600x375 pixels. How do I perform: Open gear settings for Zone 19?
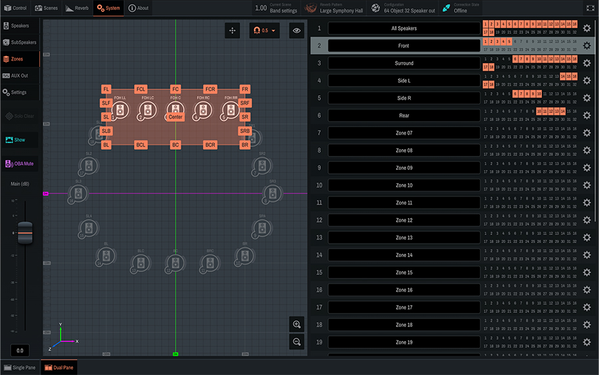coord(587,342)
